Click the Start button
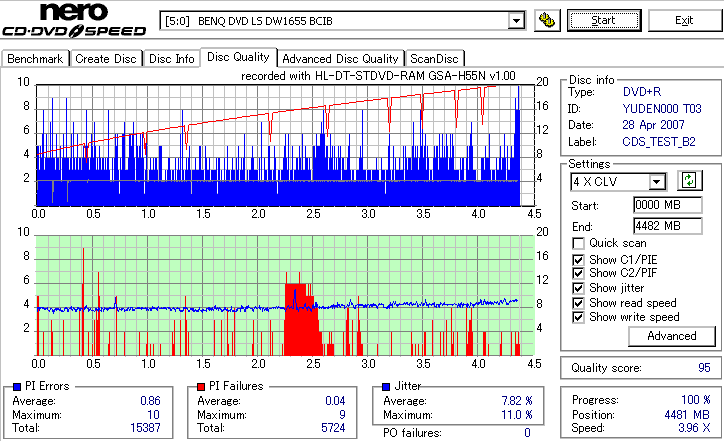Image resolution: width=724 pixels, height=441 pixels. [x=604, y=21]
